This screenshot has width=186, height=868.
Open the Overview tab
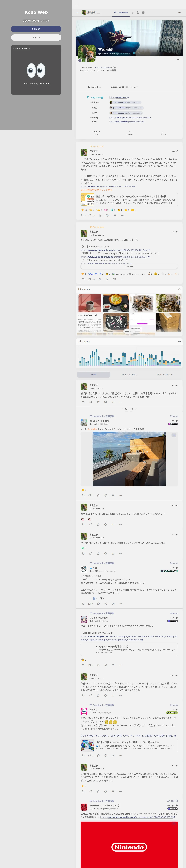121,13
